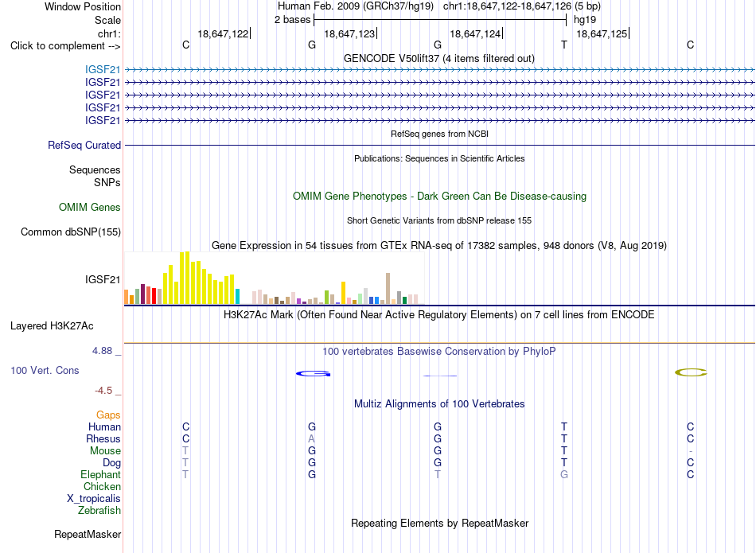Click '100 vertebrates Basewise Conservation by PhyloP' title
Viewport: 756px width, 553px height.
(x=439, y=352)
